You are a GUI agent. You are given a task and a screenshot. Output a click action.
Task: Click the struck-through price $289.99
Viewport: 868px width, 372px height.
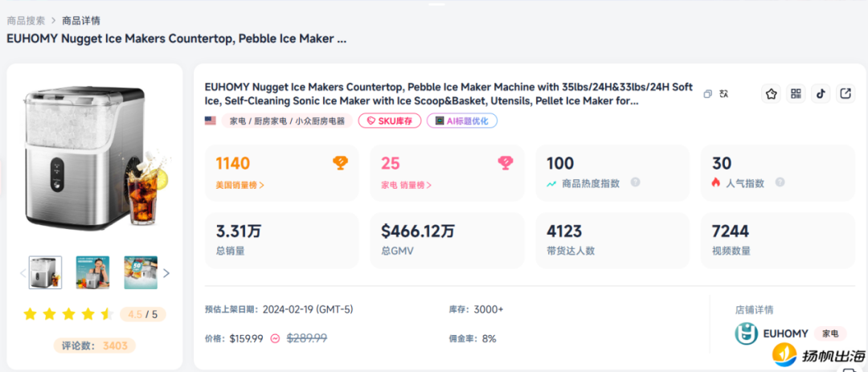click(306, 338)
